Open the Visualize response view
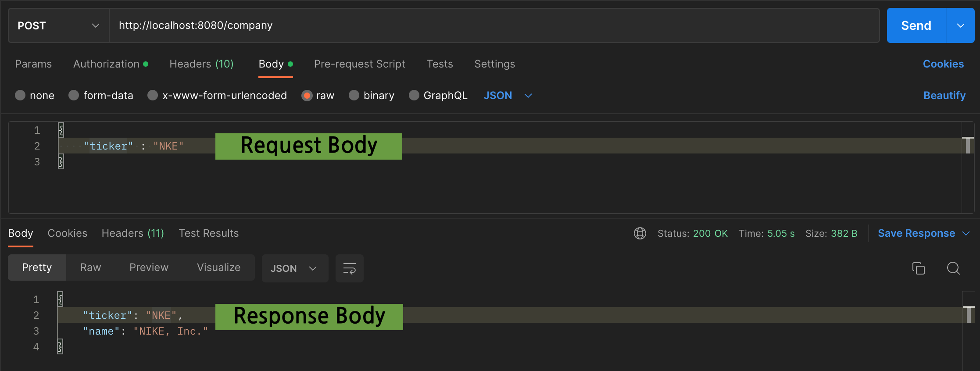The height and width of the screenshot is (371, 980). pyautogui.click(x=218, y=268)
